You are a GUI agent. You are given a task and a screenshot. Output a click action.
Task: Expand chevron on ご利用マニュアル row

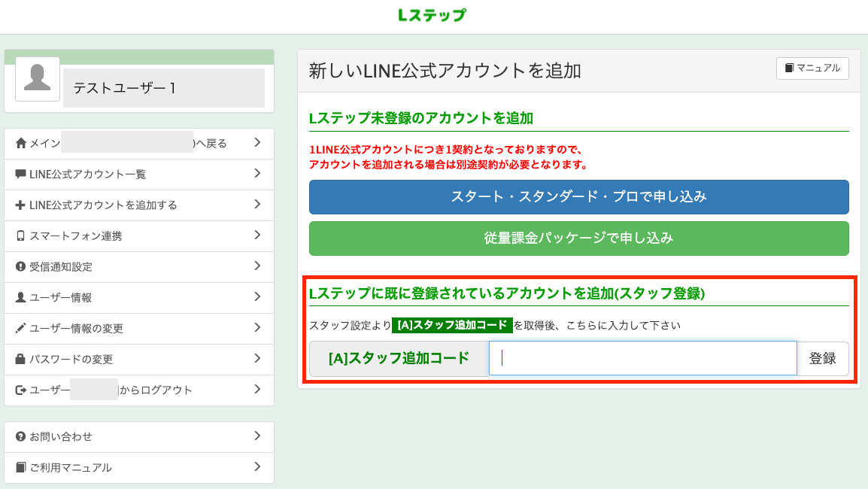click(257, 467)
